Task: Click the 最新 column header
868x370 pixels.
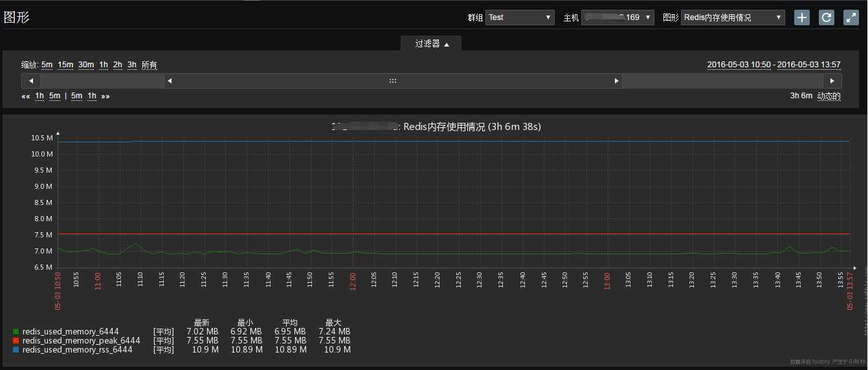Action: tap(202, 323)
